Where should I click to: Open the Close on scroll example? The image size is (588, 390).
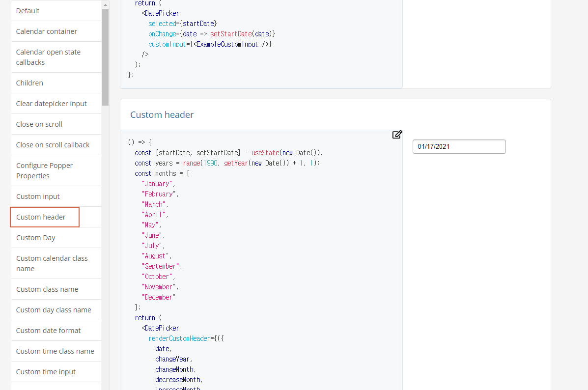pyautogui.click(x=39, y=124)
